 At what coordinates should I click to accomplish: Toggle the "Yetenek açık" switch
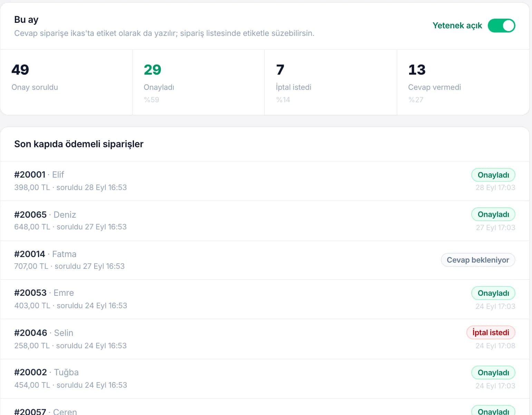tap(501, 26)
